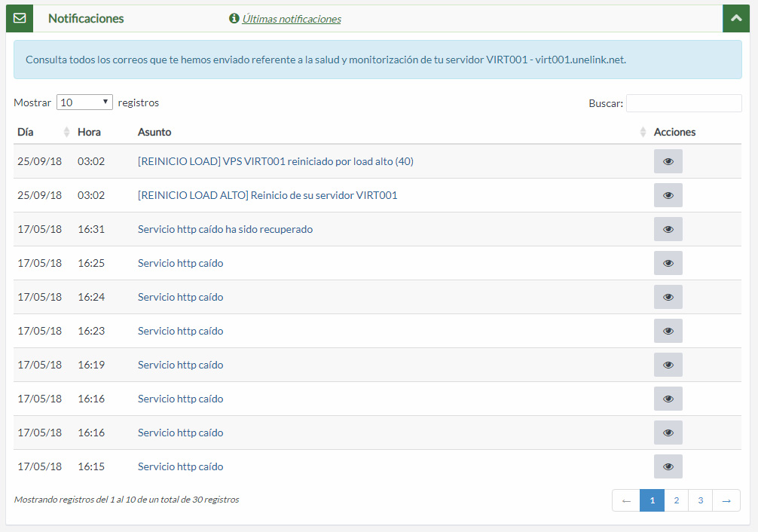
Task: Collapse the Notificaciones panel with the chevron
Action: pos(736,17)
